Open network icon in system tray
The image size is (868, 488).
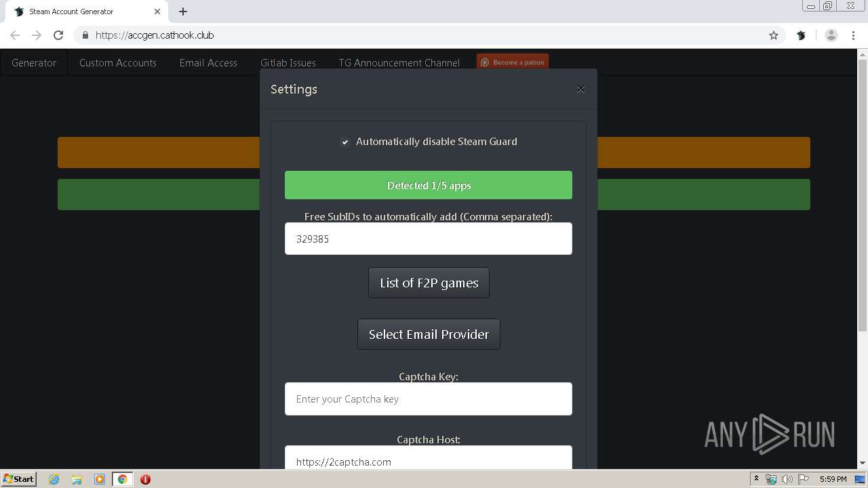771,479
